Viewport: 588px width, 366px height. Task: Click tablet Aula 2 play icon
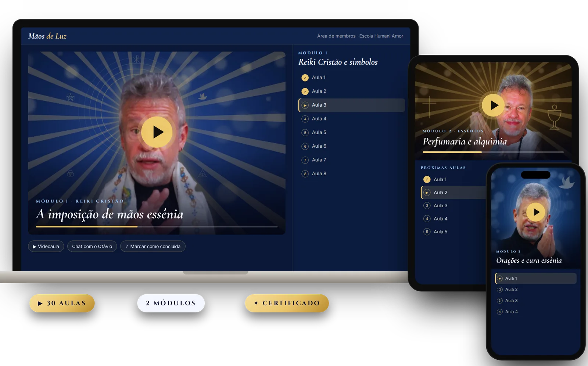(x=427, y=193)
